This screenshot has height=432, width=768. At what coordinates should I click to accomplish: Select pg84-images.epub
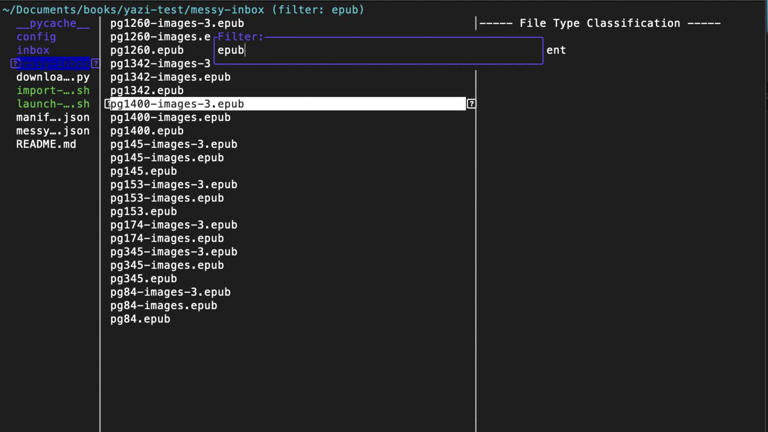(163, 306)
